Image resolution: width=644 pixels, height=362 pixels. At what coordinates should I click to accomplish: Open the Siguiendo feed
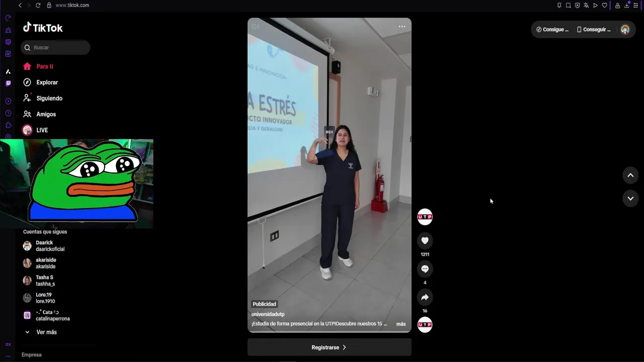coord(43,99)
